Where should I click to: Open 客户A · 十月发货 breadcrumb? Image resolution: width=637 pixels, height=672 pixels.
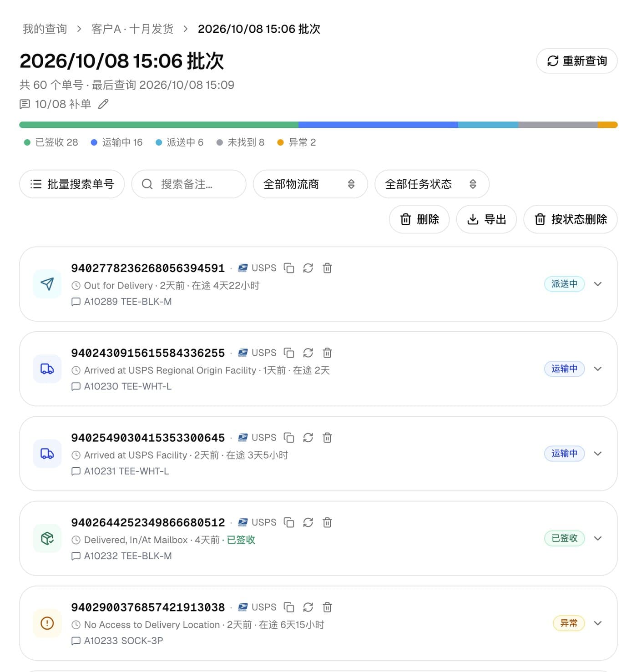click(132, 29)
